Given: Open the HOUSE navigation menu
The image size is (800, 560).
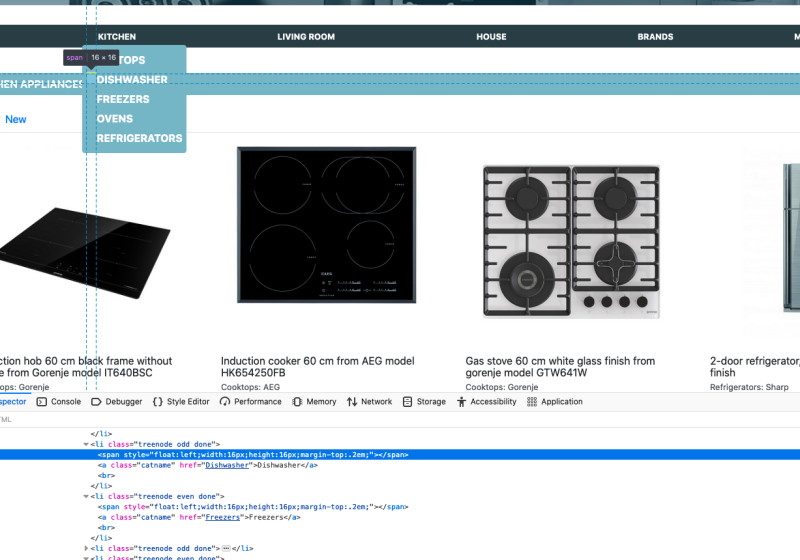Looking at the screenshot, I should [491, 37].
